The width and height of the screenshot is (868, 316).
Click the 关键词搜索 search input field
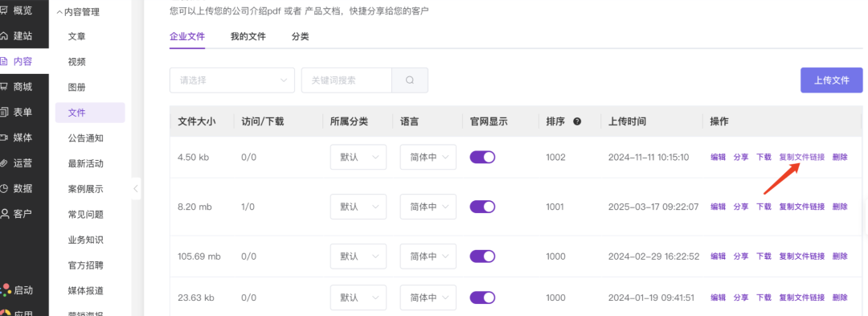tap(346, 80)
